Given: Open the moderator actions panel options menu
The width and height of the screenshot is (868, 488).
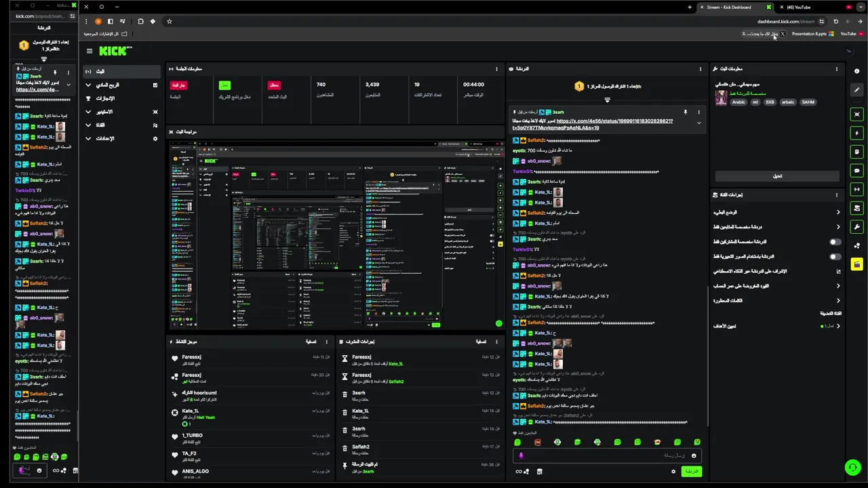Looking at the screenshot, I should (497, 342).
